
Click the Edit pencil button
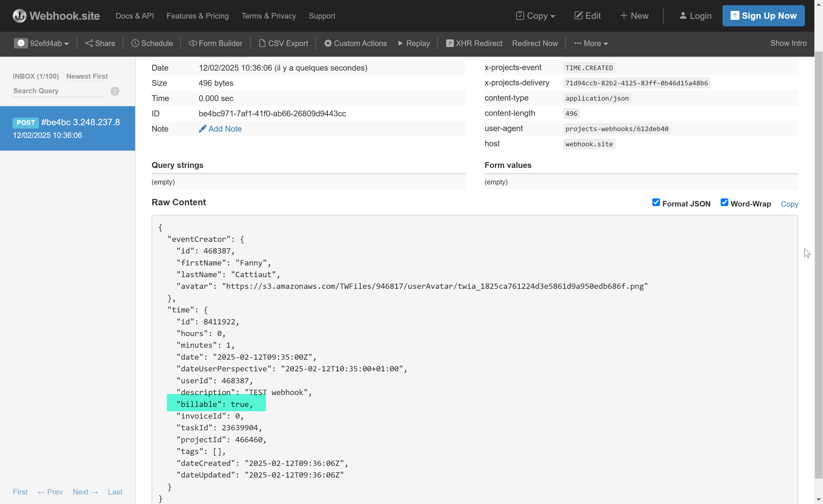click(x=587, y=16)
